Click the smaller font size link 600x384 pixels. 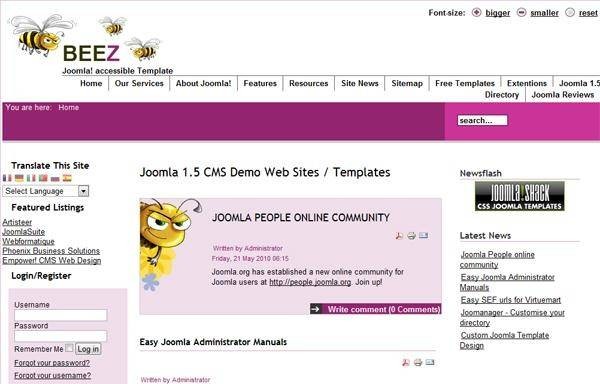[x=545, y=13]
